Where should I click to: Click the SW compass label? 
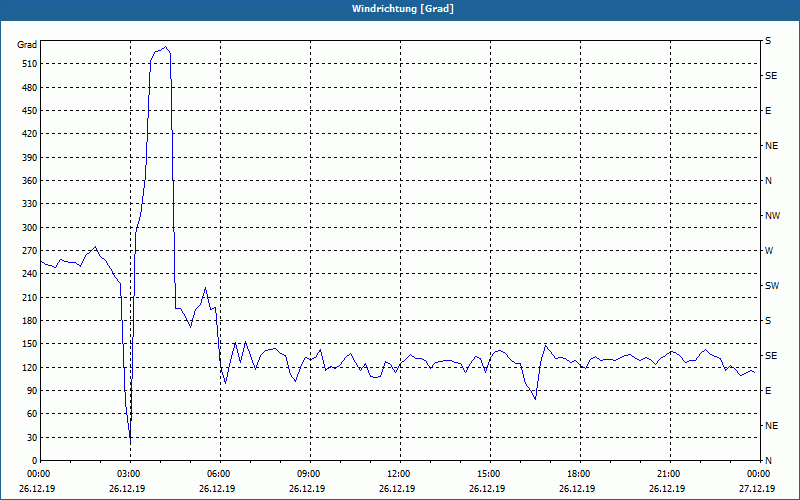[772, 286]
